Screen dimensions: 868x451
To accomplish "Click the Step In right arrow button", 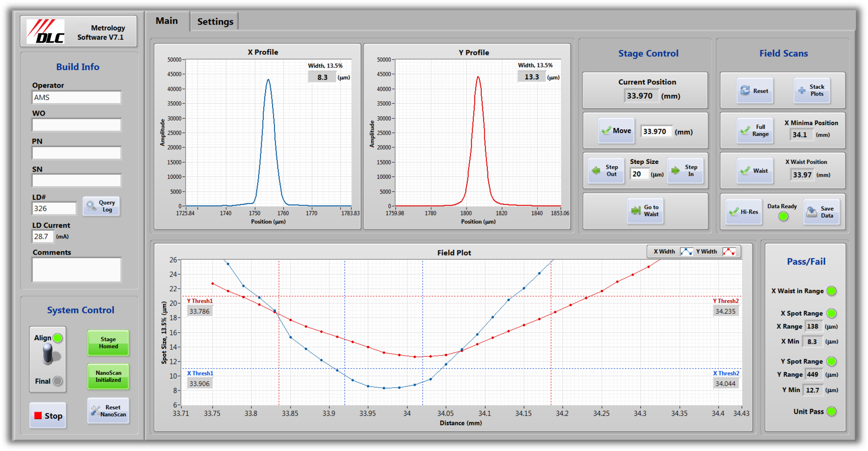I will (685, 171).
